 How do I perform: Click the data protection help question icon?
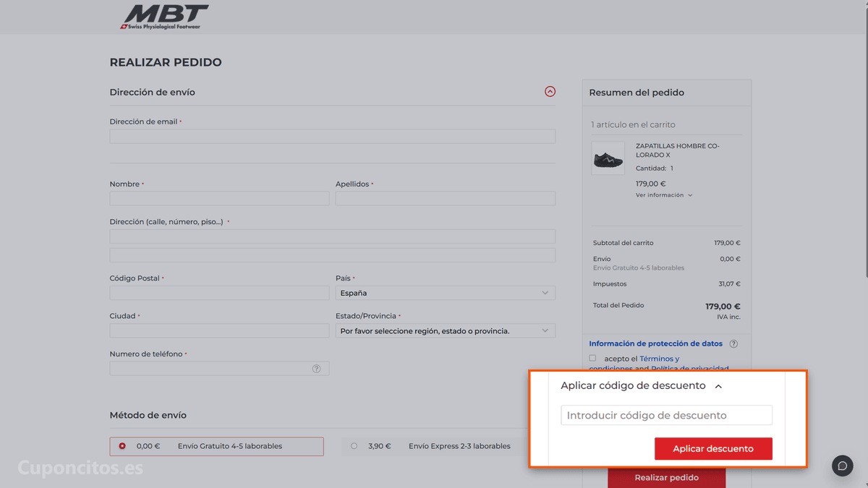pyautogui.click(x=733, y=344)
